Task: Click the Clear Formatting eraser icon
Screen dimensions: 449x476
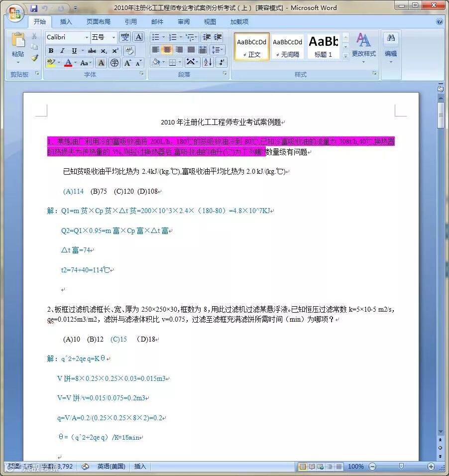Action: pos(129,50)
